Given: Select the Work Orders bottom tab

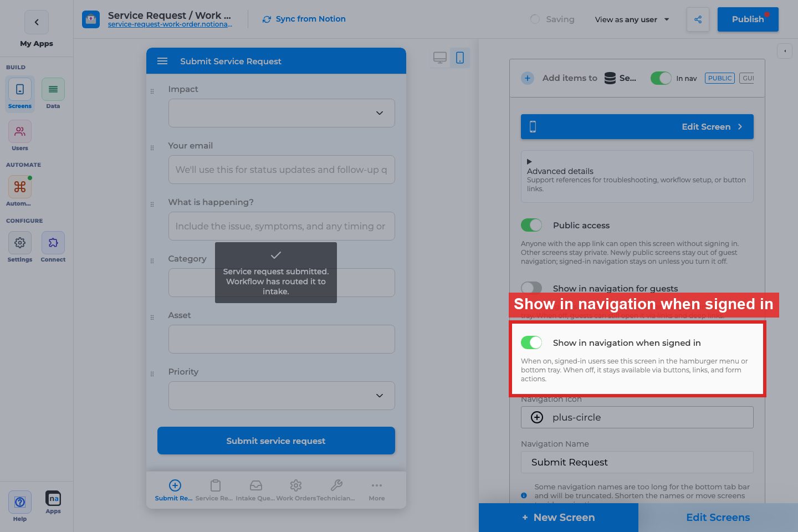Looking at the screenshot, I should click(x=296, y=490).
